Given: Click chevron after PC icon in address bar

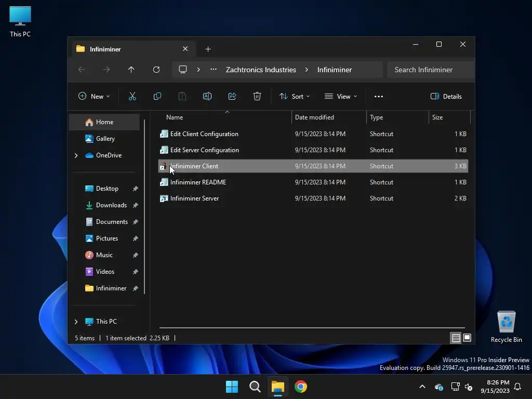Looking at the screenshot, I should 198,70.
